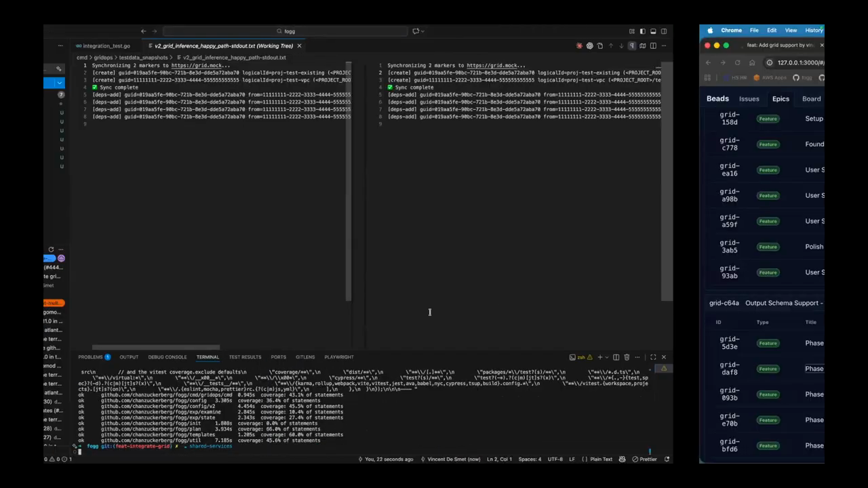Toggle bottom panel layout button

click(653, 31)
